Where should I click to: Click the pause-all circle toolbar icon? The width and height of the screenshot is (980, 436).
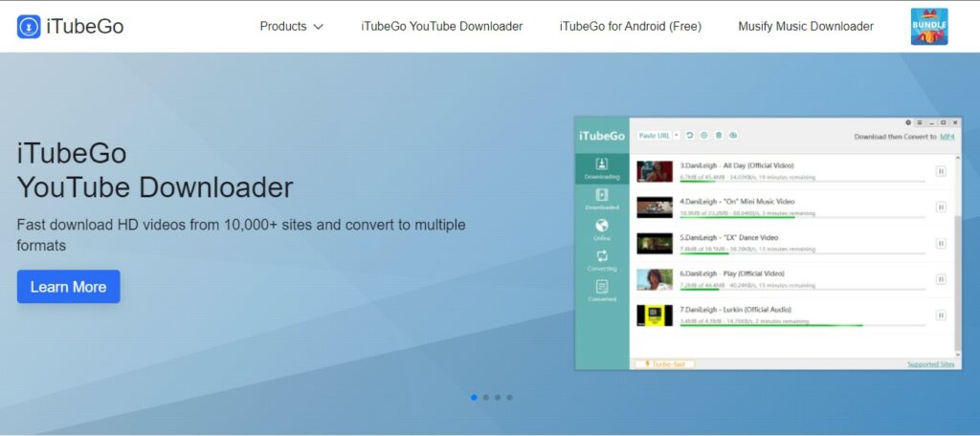(x=704, y=136)
